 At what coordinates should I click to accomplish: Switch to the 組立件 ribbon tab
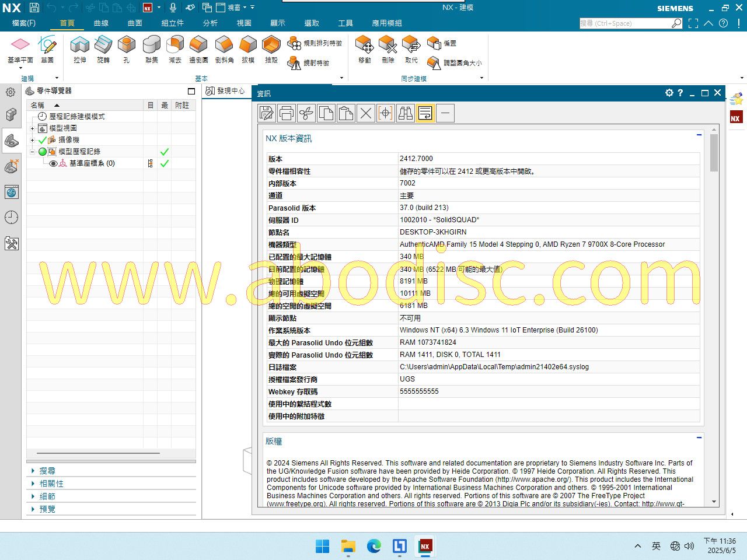coord(172,23)
